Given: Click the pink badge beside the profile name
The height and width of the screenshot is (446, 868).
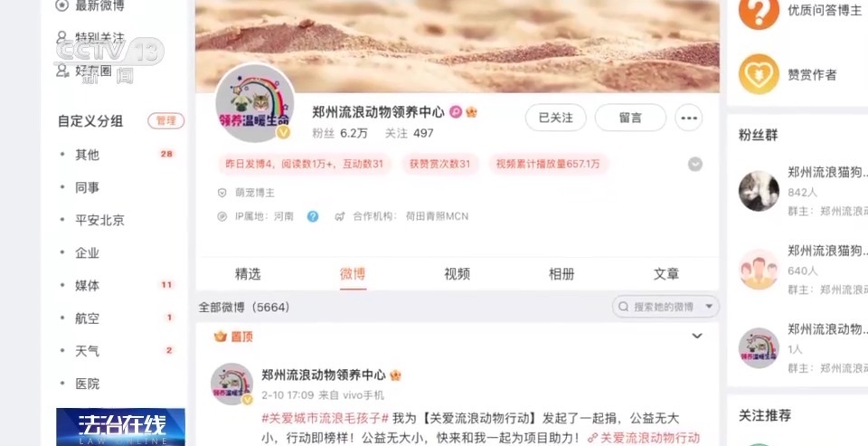Looking at the screenshot, I should point(456,112).
